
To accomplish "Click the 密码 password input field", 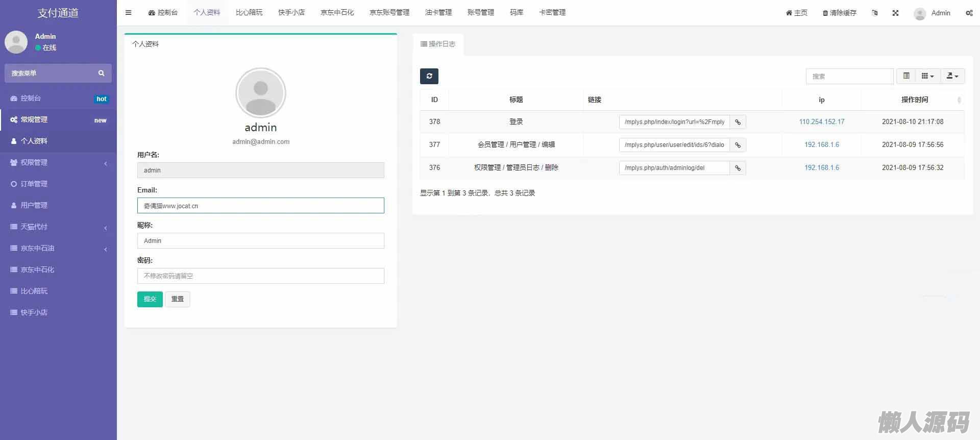I will 260,276.
